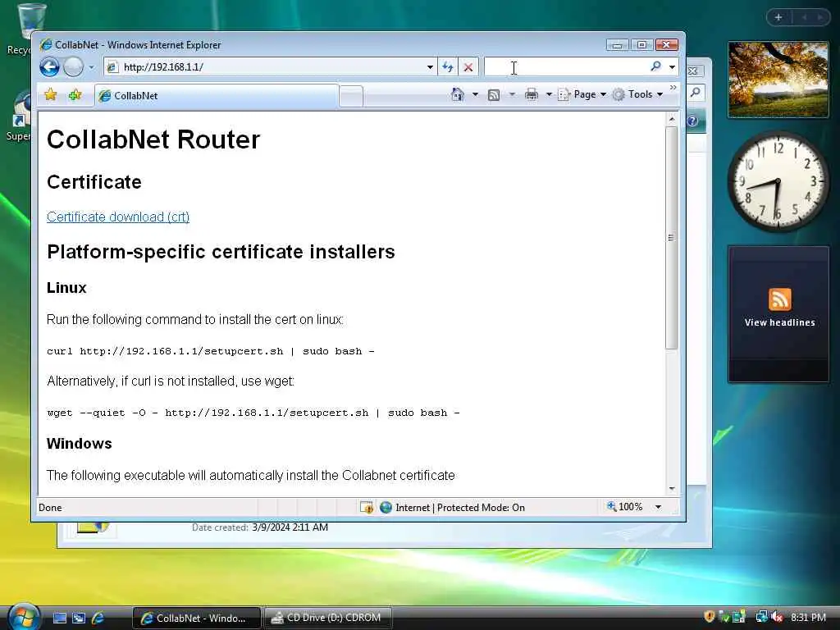Show more toolbar commands chevron
The width and height of the screenshot is (840, 630).
point(673,87)
